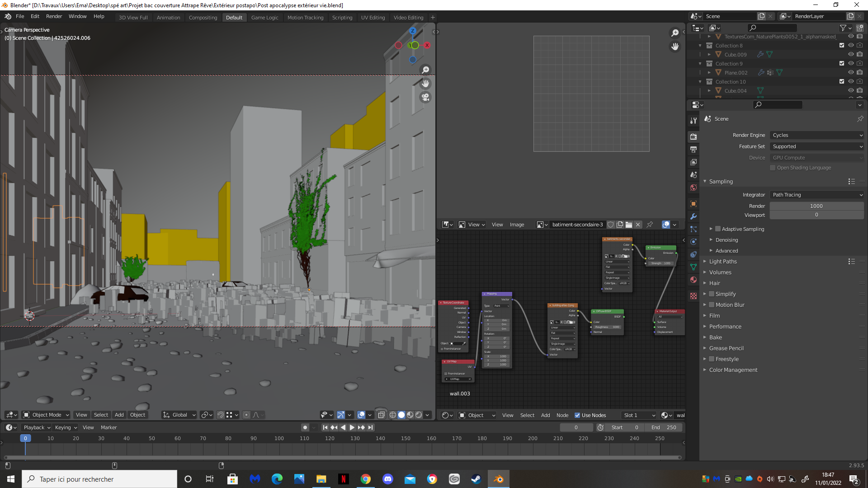Uncheck Collection 10 exclude checkbox

pyautogui.click(x=842, y=81)
